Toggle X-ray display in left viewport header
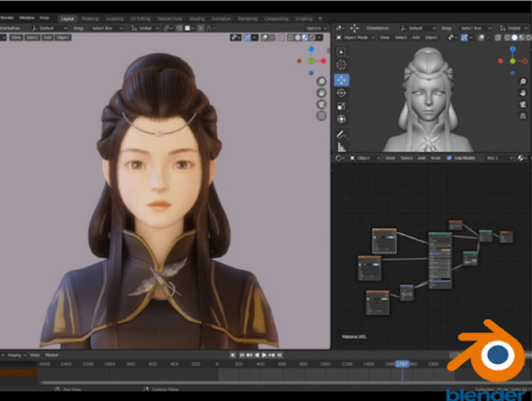532x401 pixels. click(281, 37)
